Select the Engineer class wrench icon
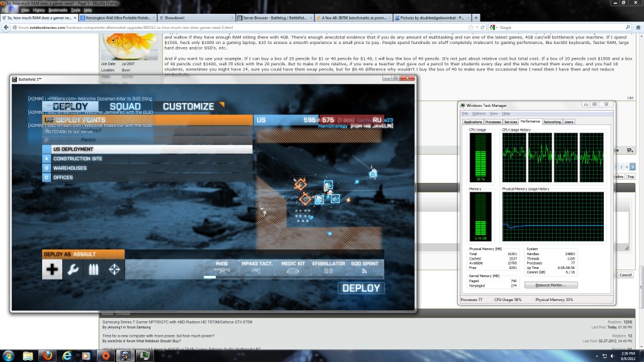 pos(73,269)
